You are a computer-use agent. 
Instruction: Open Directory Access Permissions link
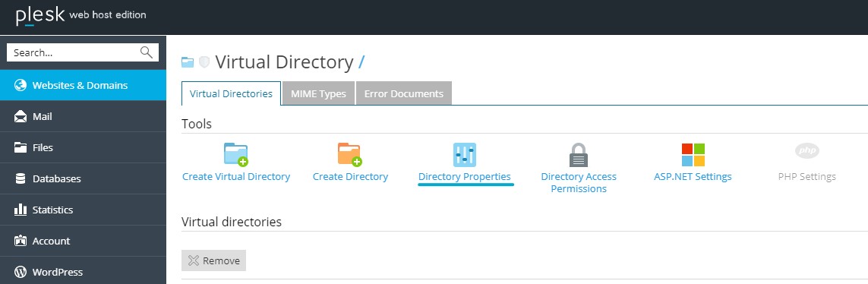579,183
